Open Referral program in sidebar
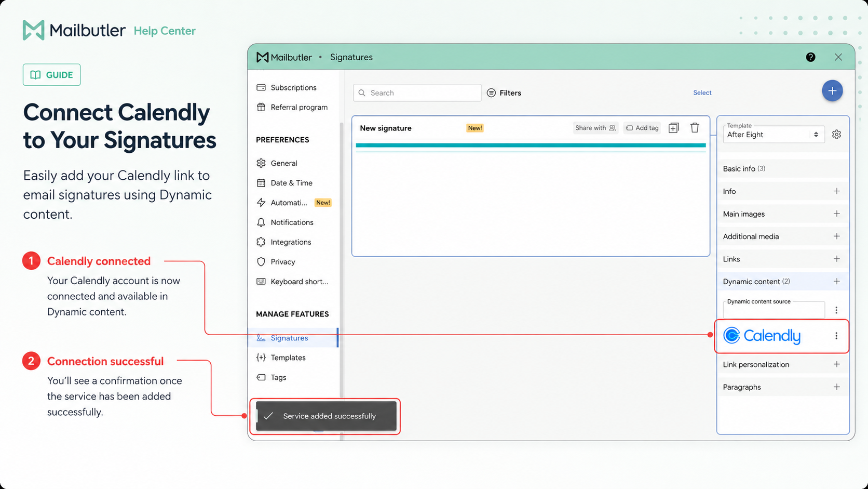 click(292, 107)
